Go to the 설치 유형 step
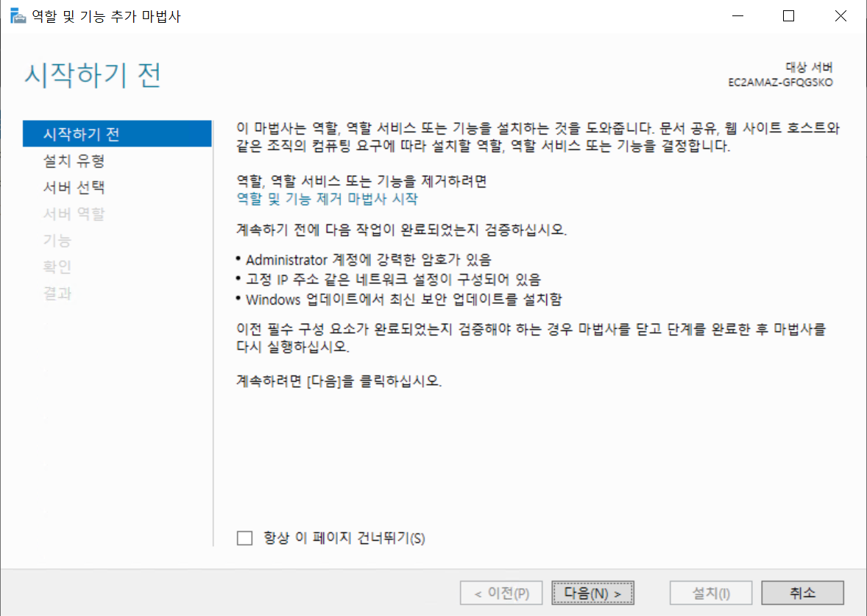The image size is (867, 616). click(x=74, y=160)
